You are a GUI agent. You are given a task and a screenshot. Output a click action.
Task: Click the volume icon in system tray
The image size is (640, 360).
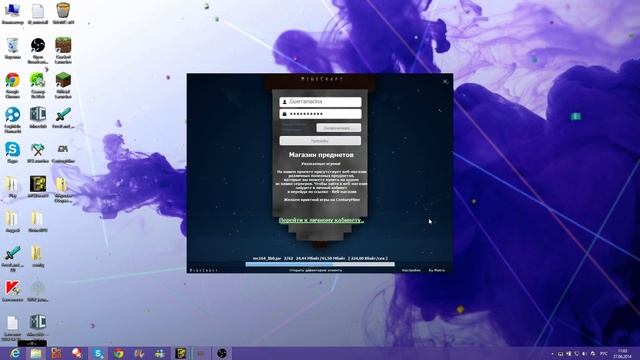[584, 354]
